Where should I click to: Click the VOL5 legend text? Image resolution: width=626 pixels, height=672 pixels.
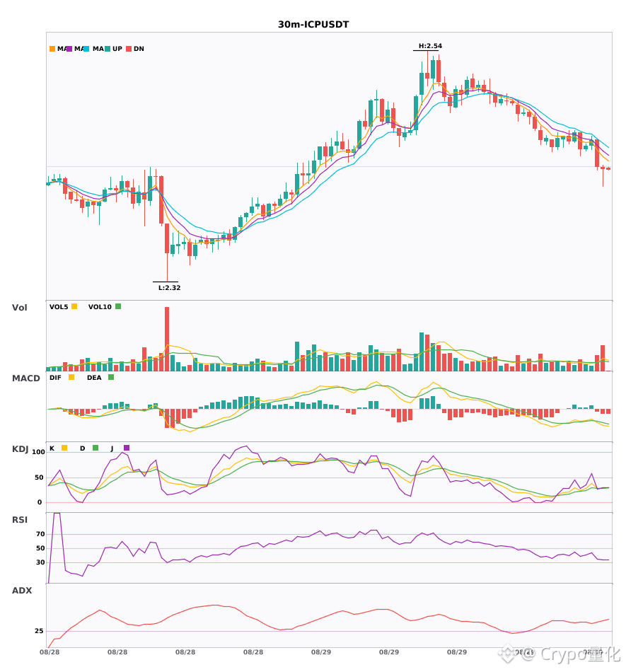point(59,307)
